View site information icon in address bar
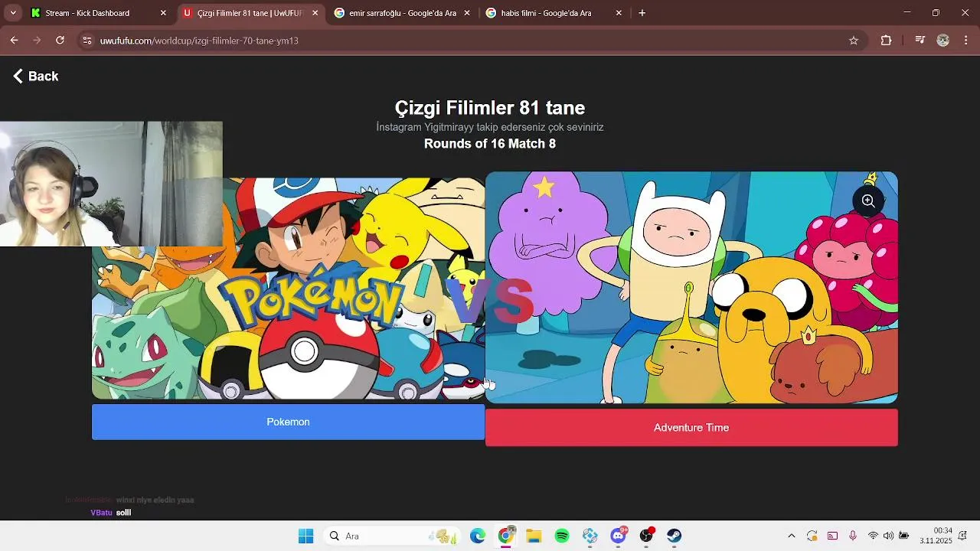 pos(87,41)
